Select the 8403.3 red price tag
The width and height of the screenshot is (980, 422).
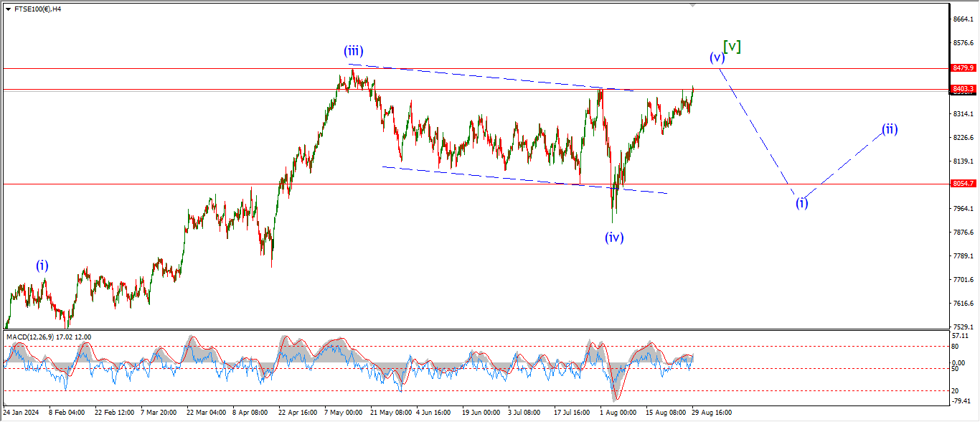(x=963, y=89)
